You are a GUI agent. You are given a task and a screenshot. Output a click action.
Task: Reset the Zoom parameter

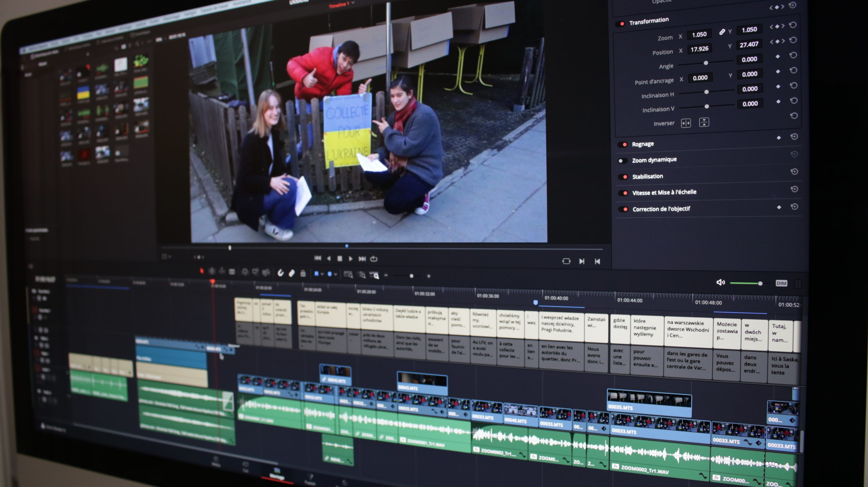coord(793,25)
